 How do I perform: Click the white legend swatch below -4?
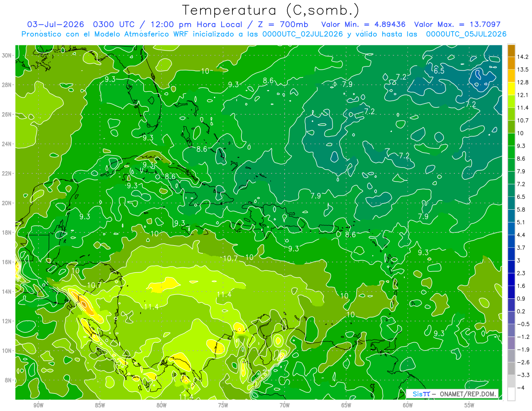coord(511,394)
